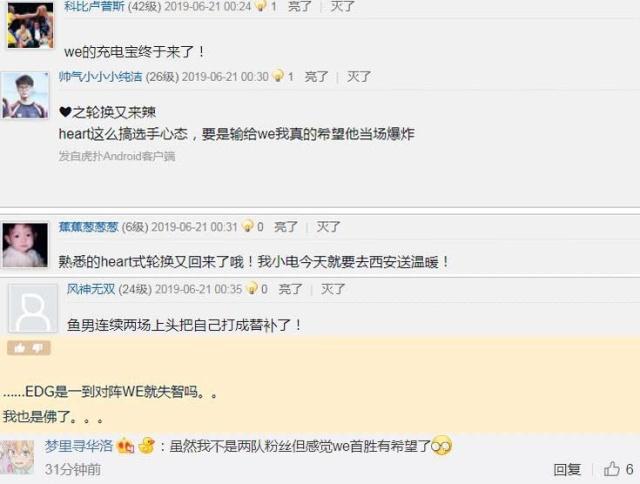Open user profile 科比卢普斯

click(94, 6)
